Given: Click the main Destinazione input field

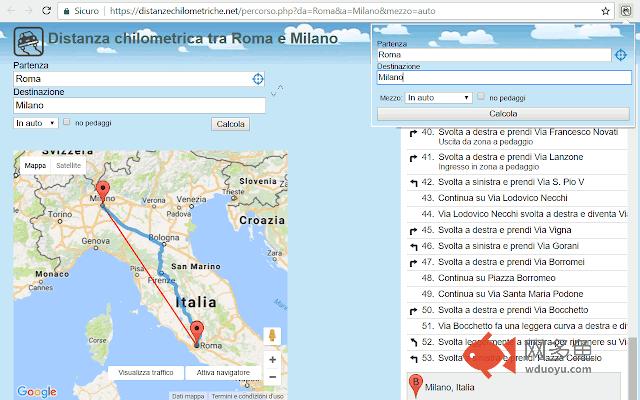Looking at the screenshot, I should coord(139,104).
